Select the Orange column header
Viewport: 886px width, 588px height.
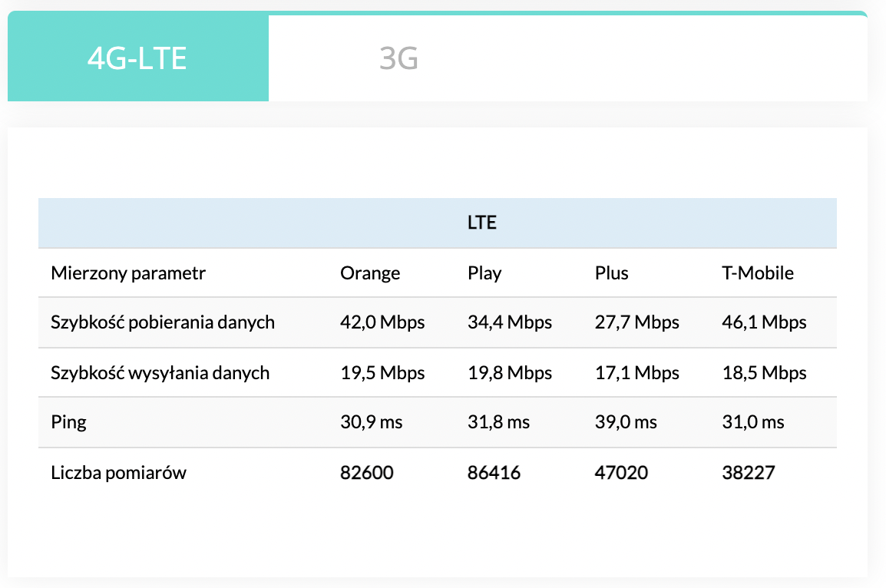pyautogui.click(x=370, y=273)
